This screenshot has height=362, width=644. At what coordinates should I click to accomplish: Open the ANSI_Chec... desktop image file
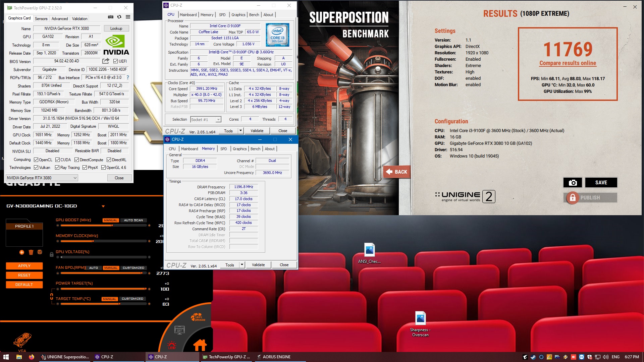pyautogui.click(x=369, y=253)
